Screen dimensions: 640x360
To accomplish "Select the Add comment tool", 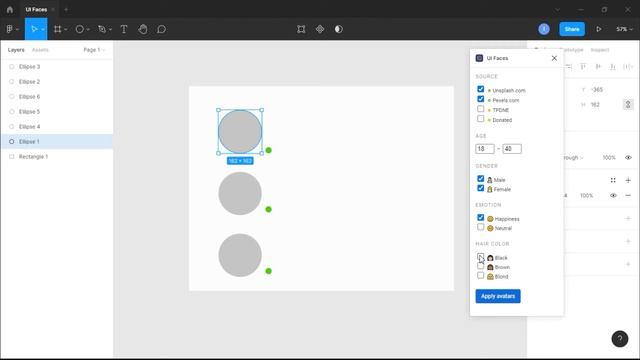I will pyautogui.click(x=162, y=29).
